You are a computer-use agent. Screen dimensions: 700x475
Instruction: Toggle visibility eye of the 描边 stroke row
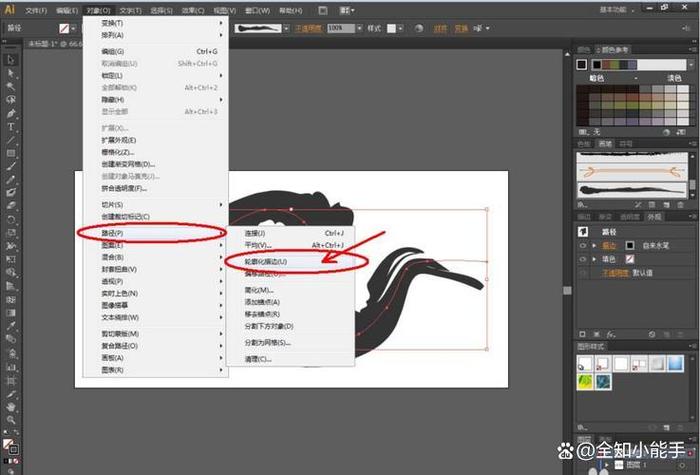pyautogui.click(x=583, y=246)
